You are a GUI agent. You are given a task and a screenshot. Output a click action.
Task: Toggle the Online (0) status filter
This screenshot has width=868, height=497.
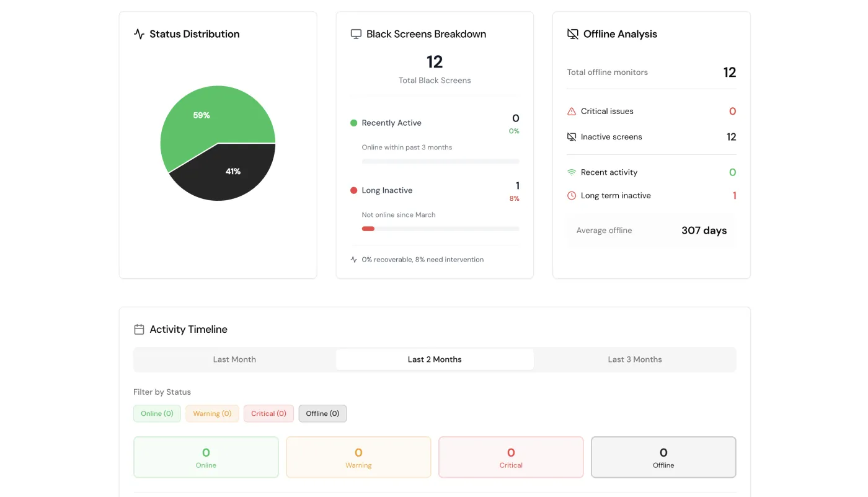(x=157, y=413)
